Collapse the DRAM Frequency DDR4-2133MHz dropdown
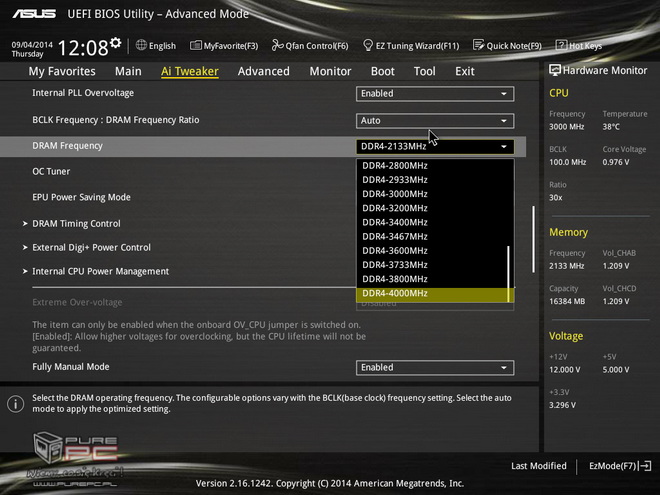The height and width of the screenshot is (495, 660). (x=435, y=146)
